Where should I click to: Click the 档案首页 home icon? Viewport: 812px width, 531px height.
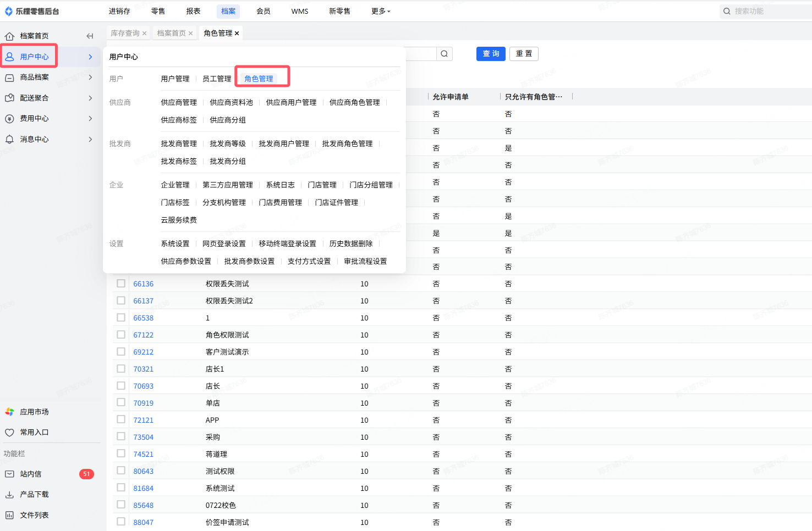click(9, 36)
